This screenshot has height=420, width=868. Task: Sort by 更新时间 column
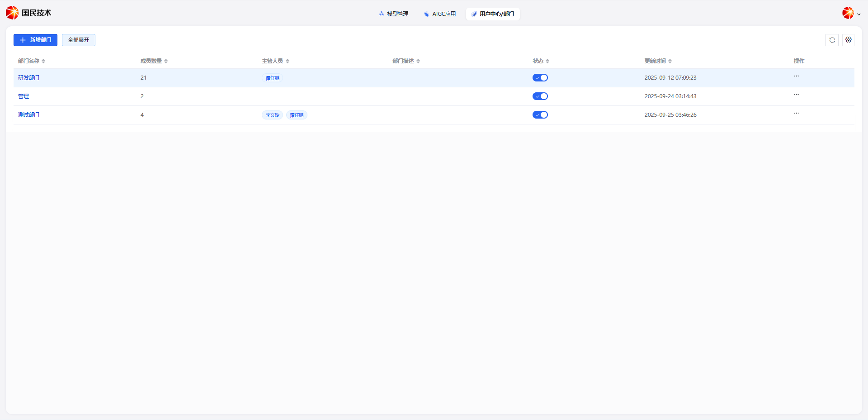(670, 61)
